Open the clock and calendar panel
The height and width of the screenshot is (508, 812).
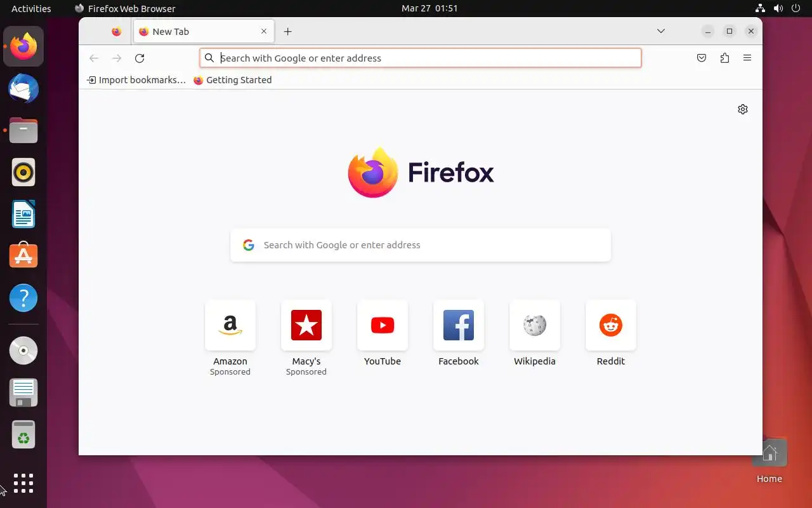(429, 8)
